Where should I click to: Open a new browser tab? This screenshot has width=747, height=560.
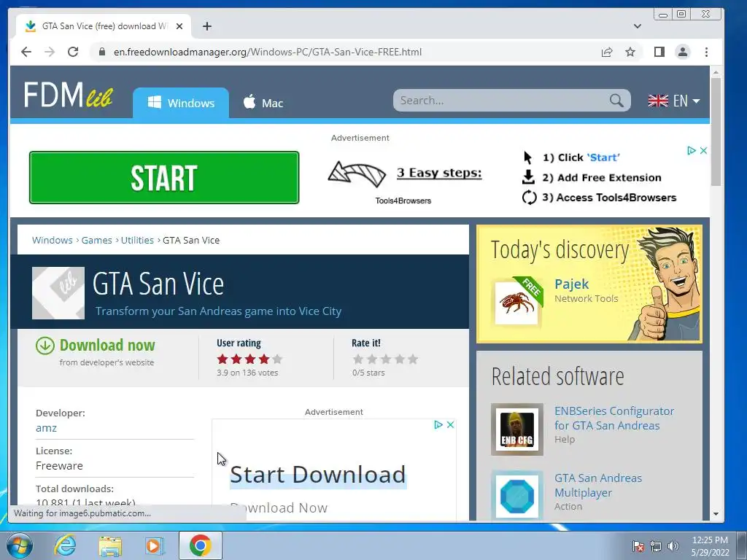(x=206, y=26)
